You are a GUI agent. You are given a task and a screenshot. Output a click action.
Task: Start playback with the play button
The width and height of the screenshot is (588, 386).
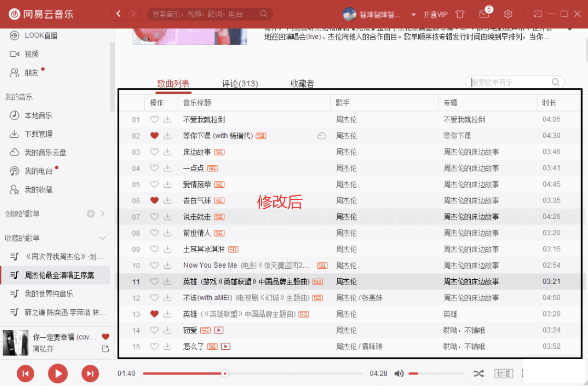click(x=58, y=373)
